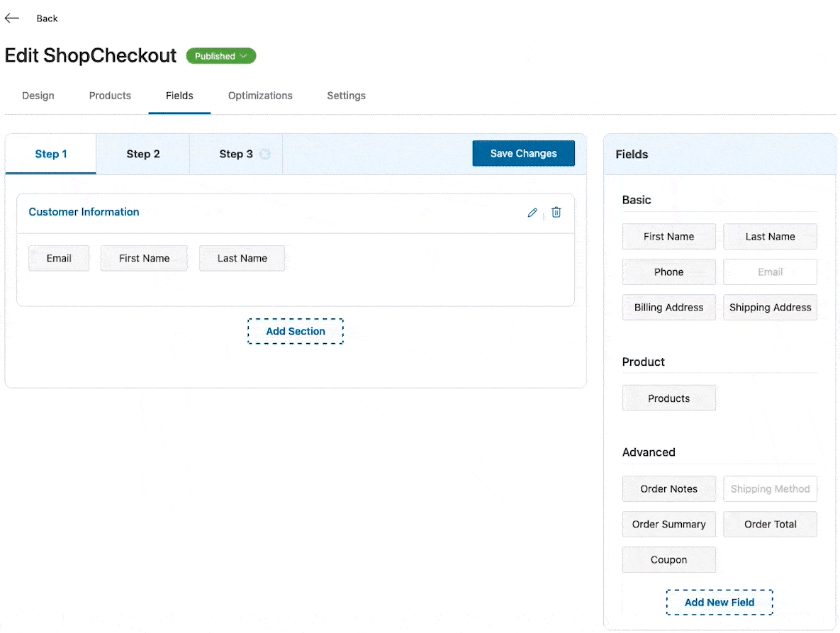This screenshot has width=840, height=633.
Task: Click the Fields panel heading
Action: [632, 155]
